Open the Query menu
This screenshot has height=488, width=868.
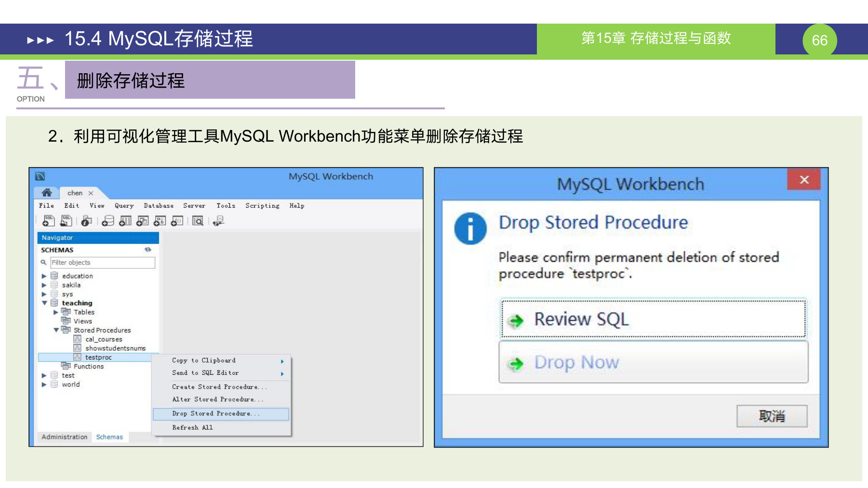(124, 206)
